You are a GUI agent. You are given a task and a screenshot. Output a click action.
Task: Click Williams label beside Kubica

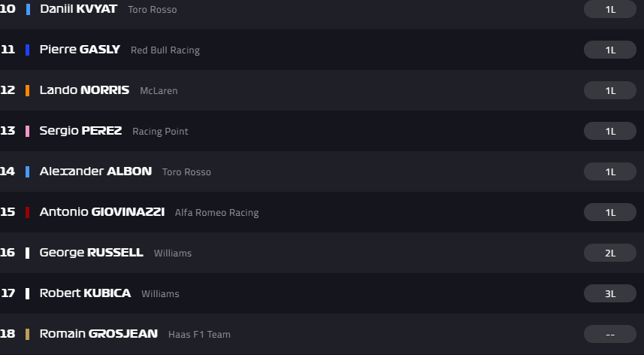point(160,294)
